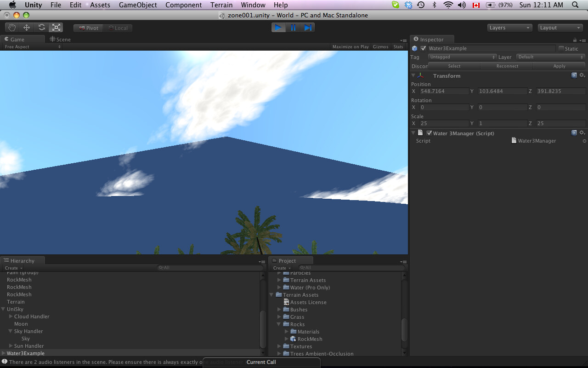Click the Apply prefab button
588x368 pixels.
559,66
